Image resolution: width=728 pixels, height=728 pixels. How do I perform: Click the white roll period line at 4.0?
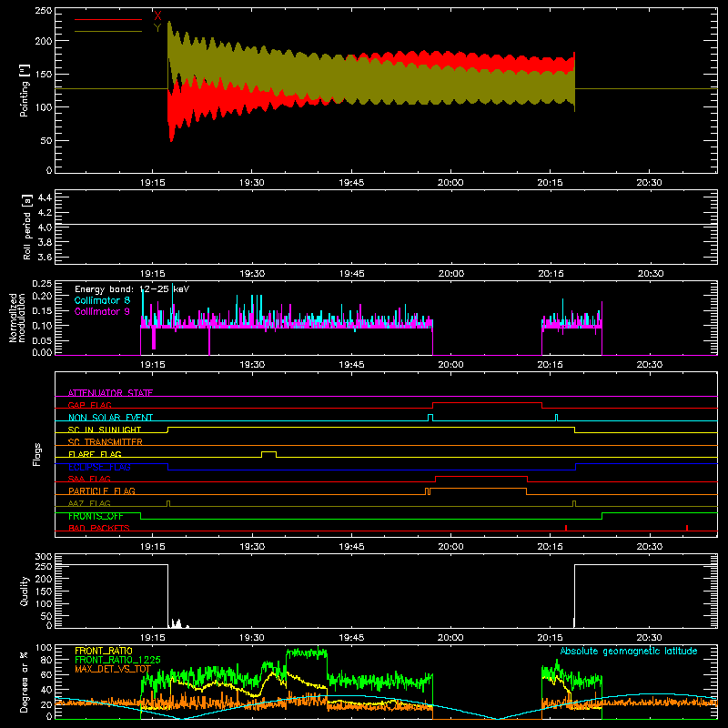[386, 225]
